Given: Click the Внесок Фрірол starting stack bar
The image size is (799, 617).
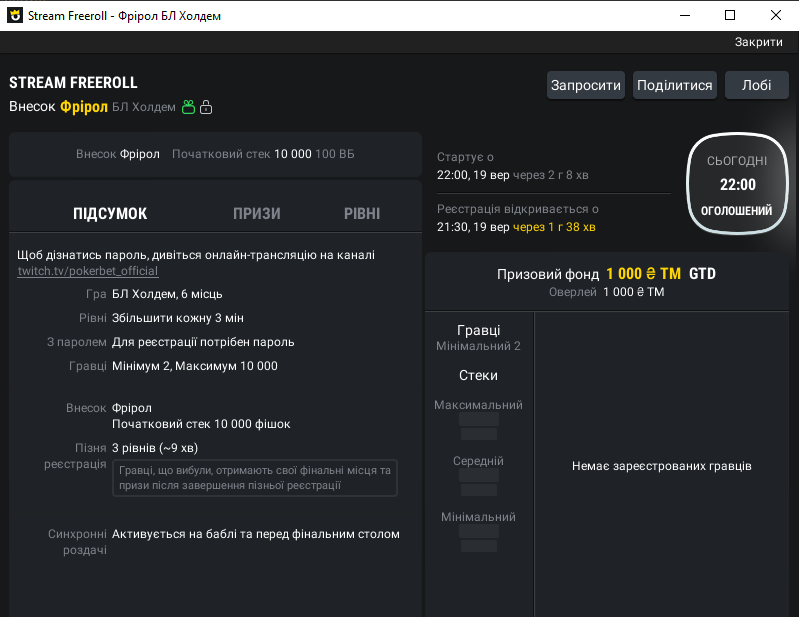Looking at the screenshot, I should (x=215, y=154).
